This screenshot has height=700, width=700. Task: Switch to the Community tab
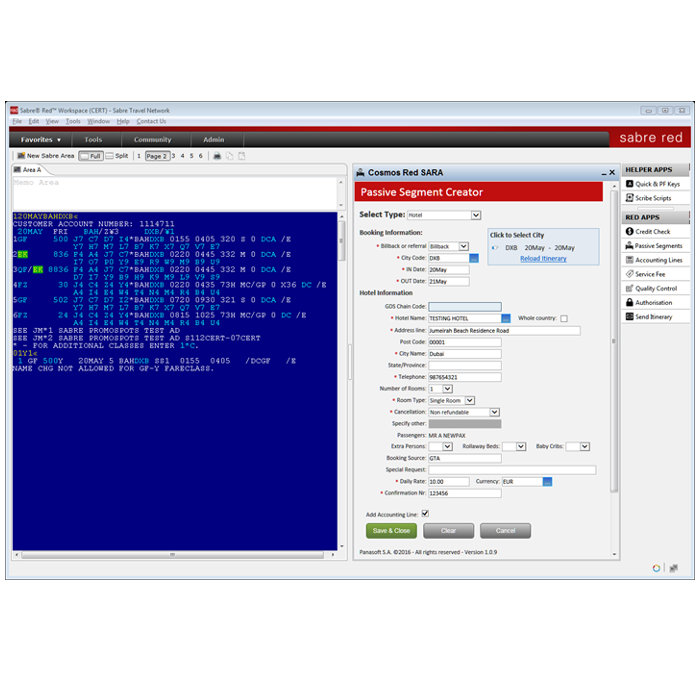152,140
